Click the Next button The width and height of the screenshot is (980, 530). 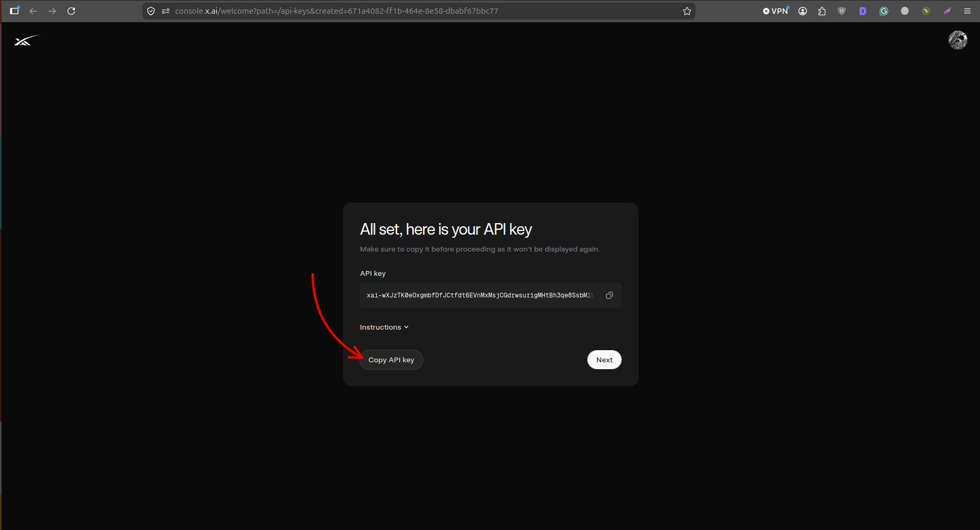click(604, 360)
